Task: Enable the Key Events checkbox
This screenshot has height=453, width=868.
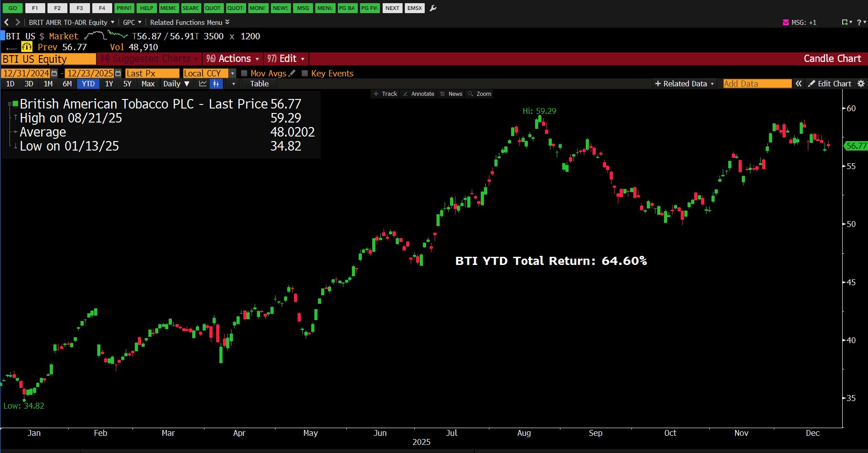Action: pyautogui.click(x=305, y=73)
